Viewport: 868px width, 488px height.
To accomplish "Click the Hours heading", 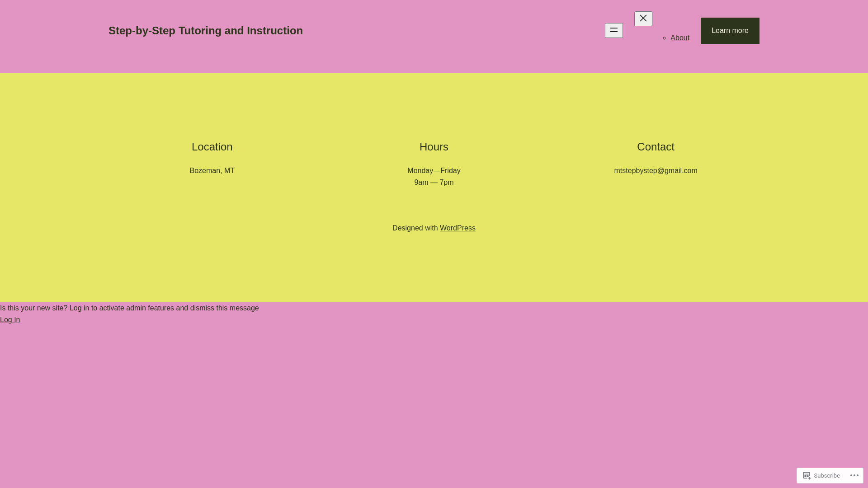I will click(x=434, y=147).
